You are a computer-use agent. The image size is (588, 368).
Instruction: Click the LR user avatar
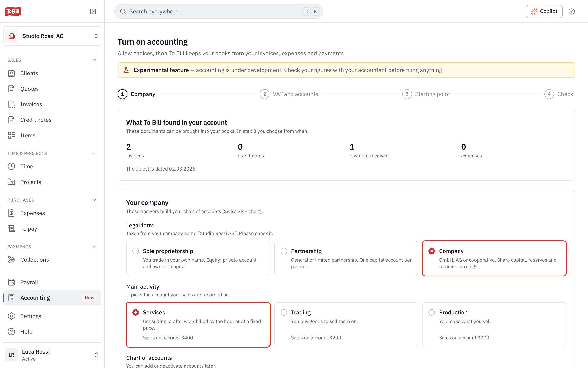pos(11,355)
